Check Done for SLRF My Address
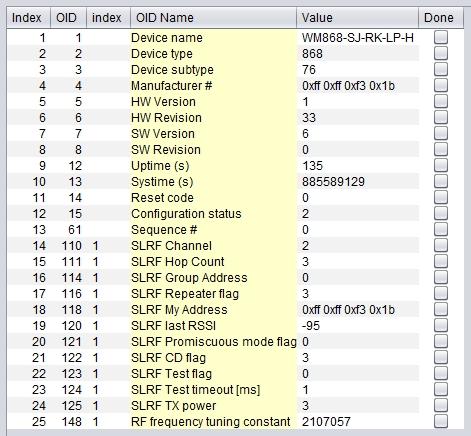 pos(441,309)
